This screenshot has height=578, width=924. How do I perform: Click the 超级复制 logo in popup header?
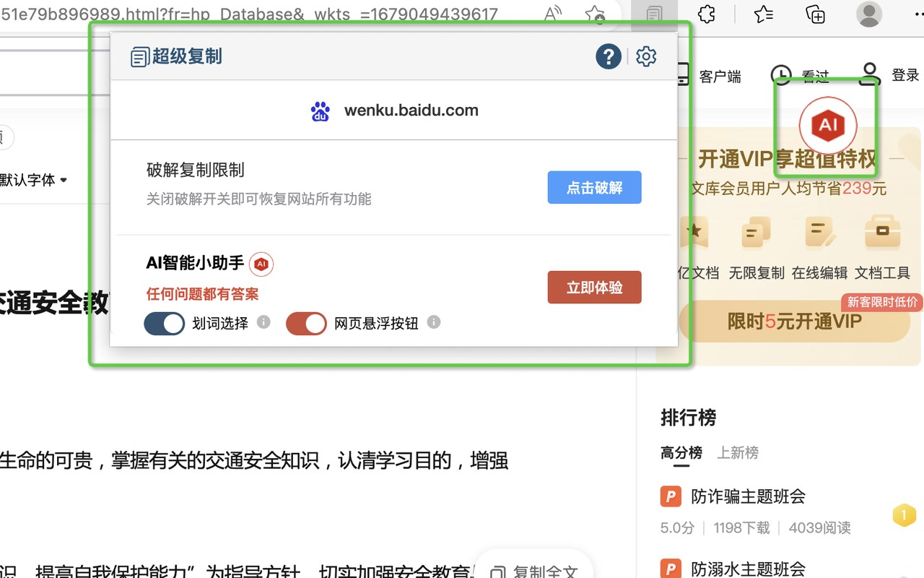pyautogui.click(x=176, y=56)
